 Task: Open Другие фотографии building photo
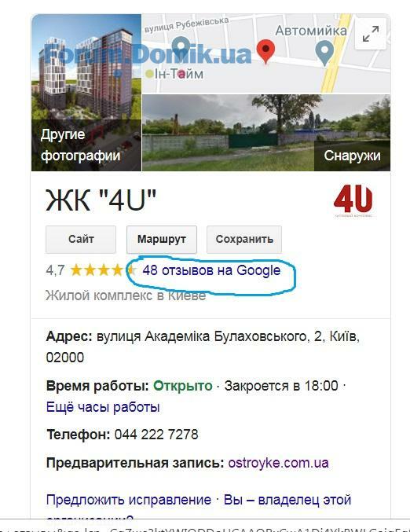pos(86,92)
